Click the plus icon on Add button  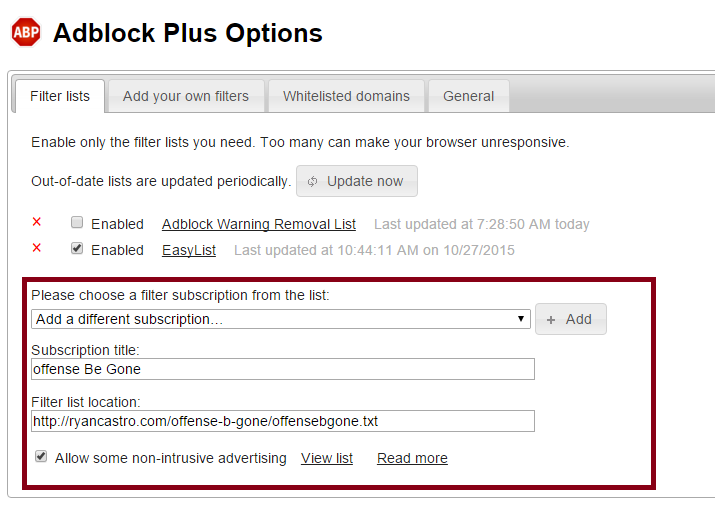(x=551, y=319)
